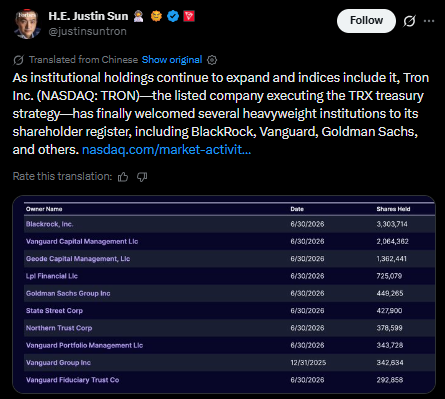Click the 449,265 shares value
The image size is (445, 399).
point(390,293)
